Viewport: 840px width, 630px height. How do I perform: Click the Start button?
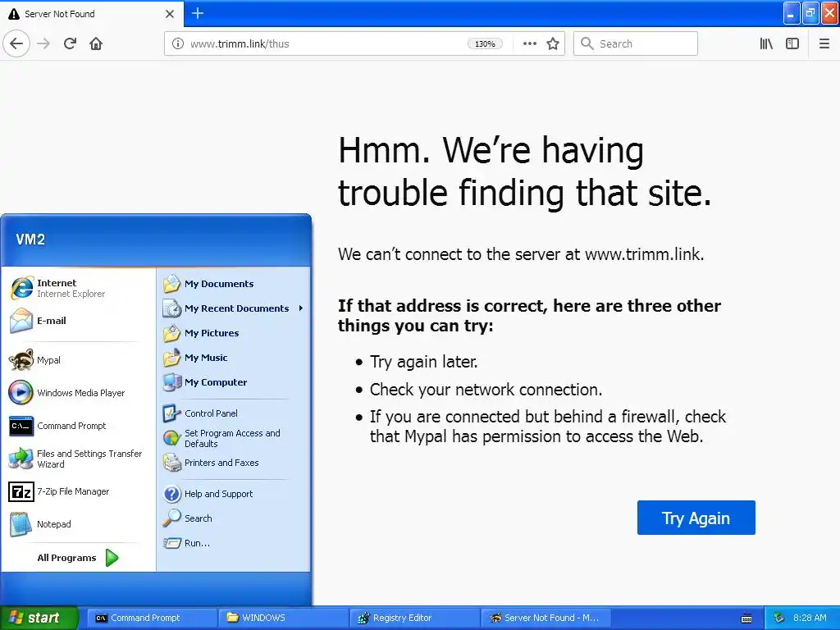[x=39, y=618]
